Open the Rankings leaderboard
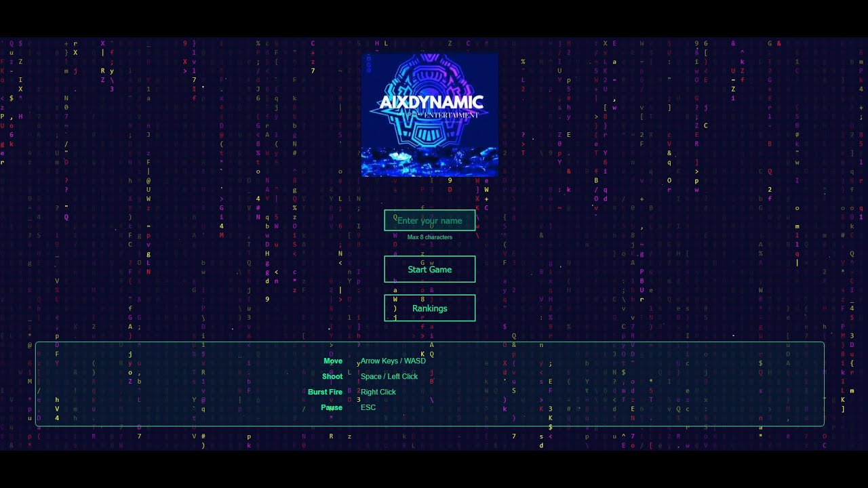868x488 pixels. [x=430, y=308]
